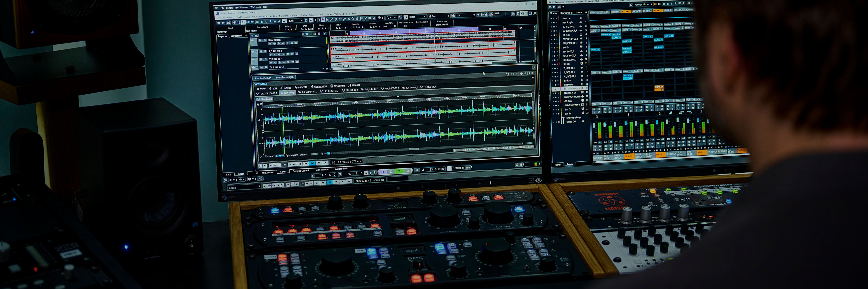This screenshot has width=868, height=289.
Task: Mute the Raw Rough track
Action: (260, 40)
